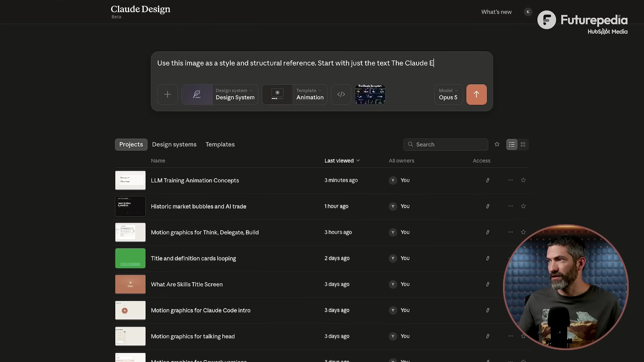644x362 pixels.
Task: Click access link icon for Historic market bubbles row
Action: pos(488,206)
